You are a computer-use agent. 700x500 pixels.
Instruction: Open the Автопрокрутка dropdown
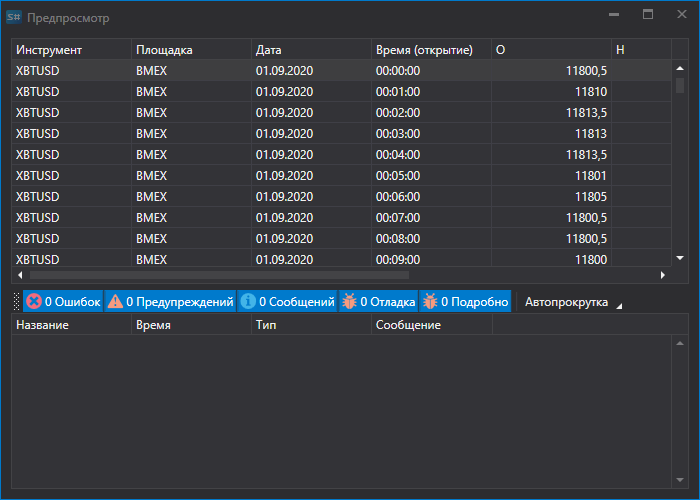(573, 302)
